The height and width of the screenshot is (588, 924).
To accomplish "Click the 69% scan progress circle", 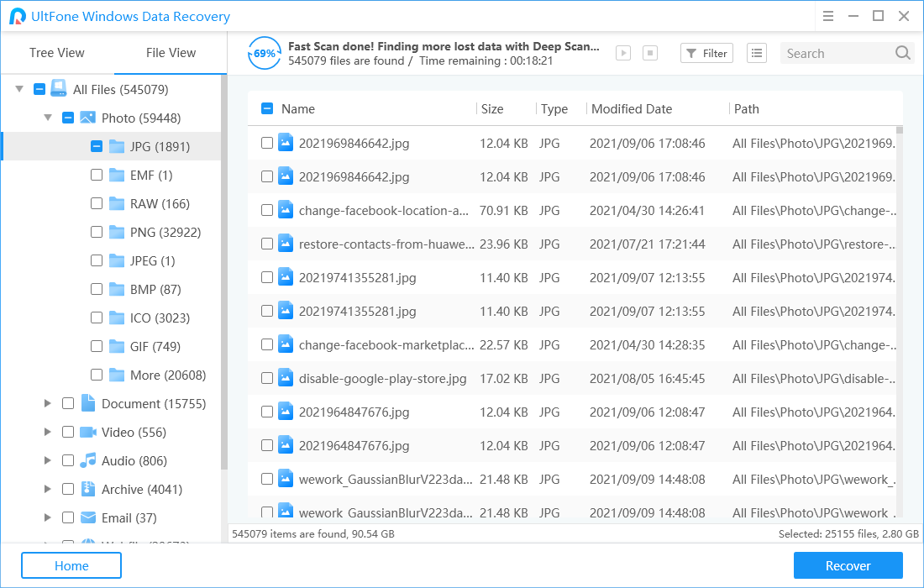I will tap(265, 53).
